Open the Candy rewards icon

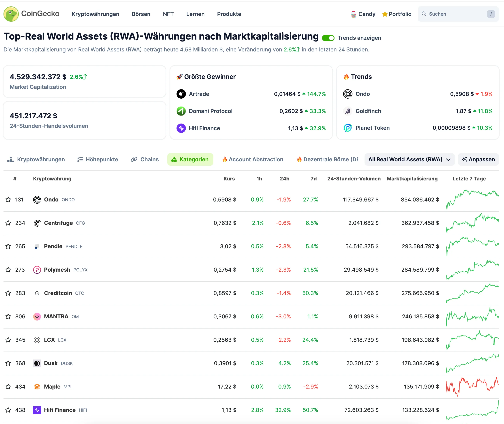coord(353,14)
